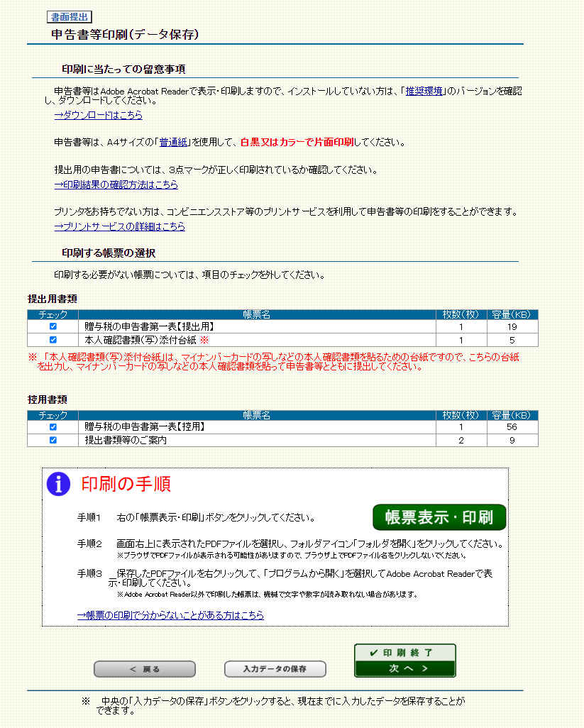Open 帳票の印刷で分からないことがある方はこちら link
584x728 pixels.
170,615
